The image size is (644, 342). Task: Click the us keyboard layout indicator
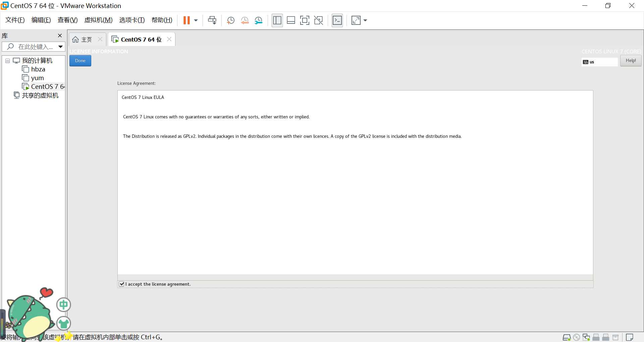pos(599,62)
